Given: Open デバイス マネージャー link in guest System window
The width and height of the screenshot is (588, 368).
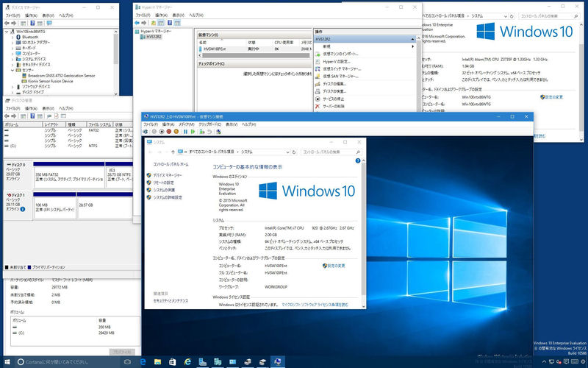Looking at the screenshot, I should pyautogui.click(x=168, y=175).
